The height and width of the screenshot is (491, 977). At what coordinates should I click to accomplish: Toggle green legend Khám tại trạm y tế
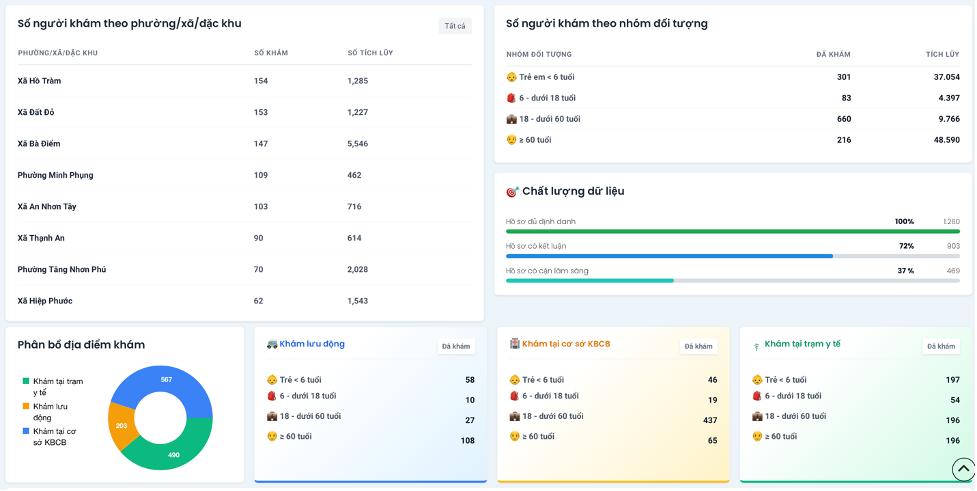(53, 386)
